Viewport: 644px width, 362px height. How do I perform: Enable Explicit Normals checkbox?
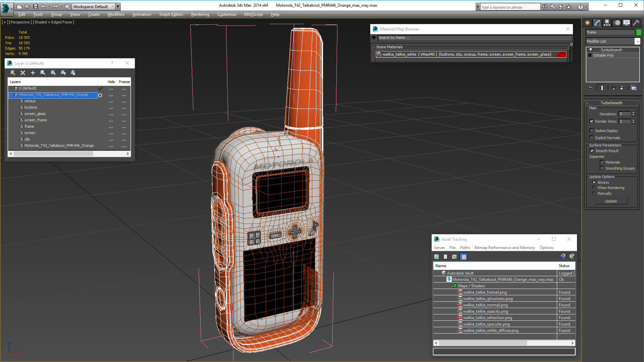pyautogui.click(x=592, y=138)
